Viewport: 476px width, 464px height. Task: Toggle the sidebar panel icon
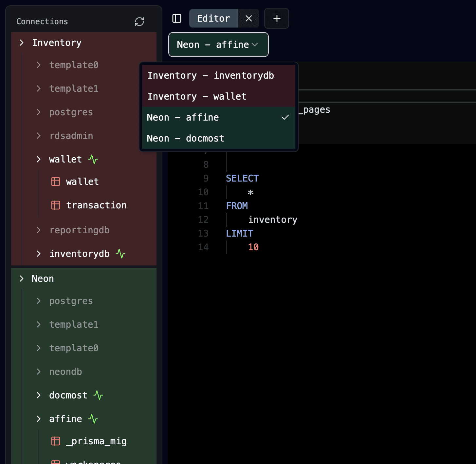(177, 18)
